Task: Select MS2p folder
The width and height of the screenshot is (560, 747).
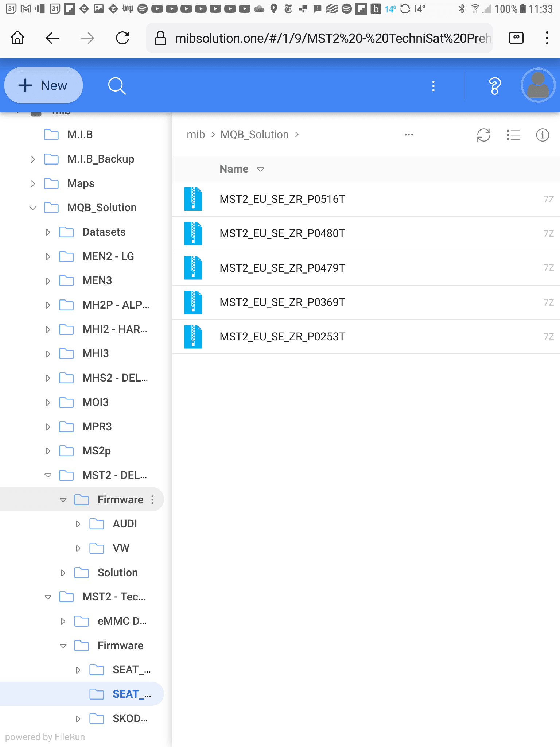Action: click(97, 451)
